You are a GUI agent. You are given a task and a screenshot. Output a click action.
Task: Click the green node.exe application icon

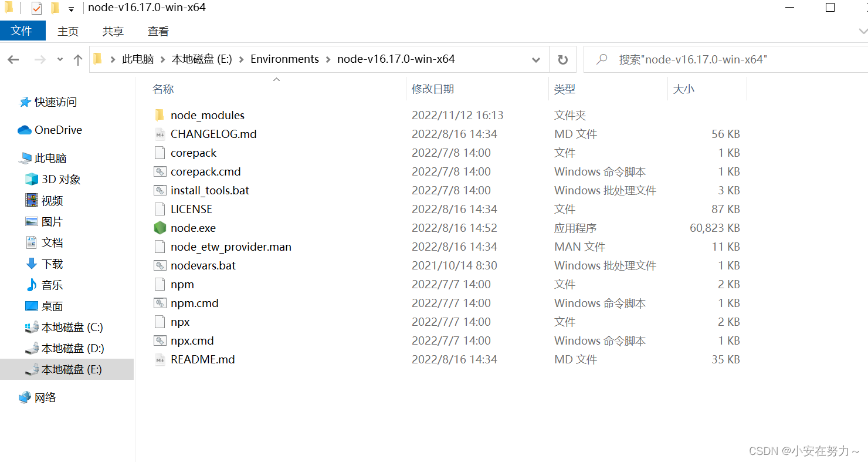click(x=160, y=228)
